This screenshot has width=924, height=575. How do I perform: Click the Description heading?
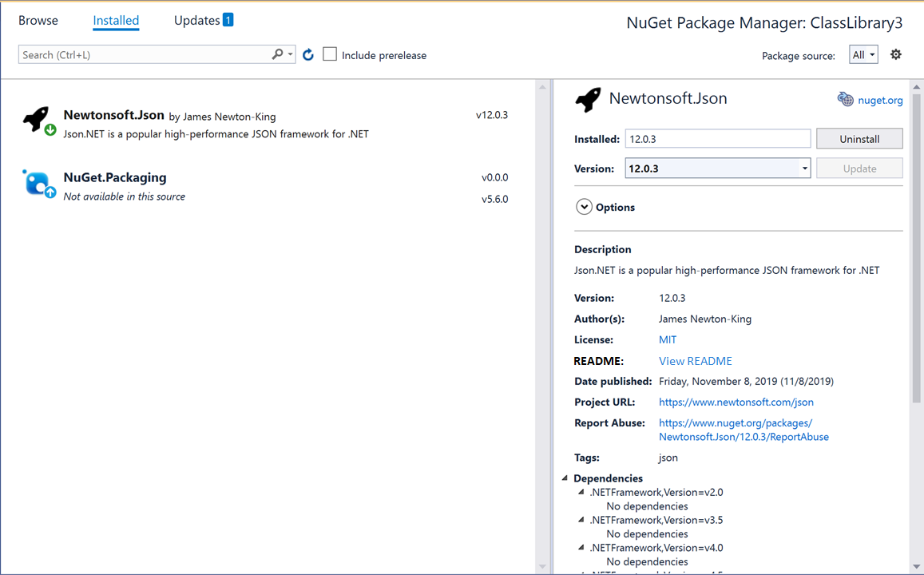(603, 249)
